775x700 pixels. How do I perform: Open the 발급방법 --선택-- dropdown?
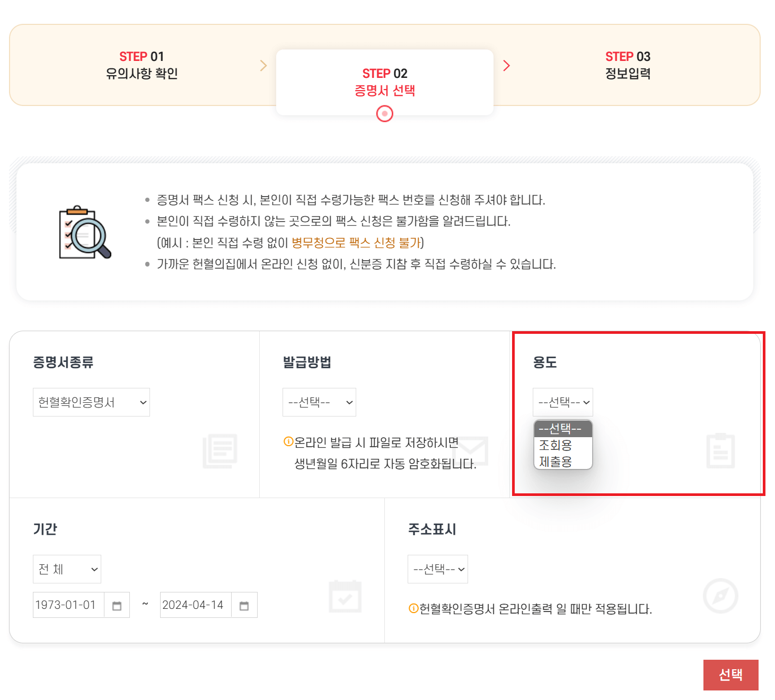pos(319,402)
